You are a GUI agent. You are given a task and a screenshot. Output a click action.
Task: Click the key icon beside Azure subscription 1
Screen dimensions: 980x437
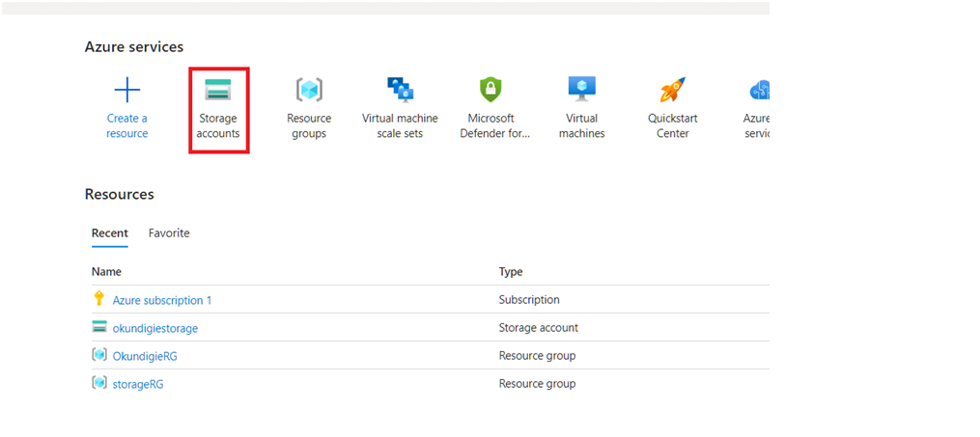pos(98,299)
